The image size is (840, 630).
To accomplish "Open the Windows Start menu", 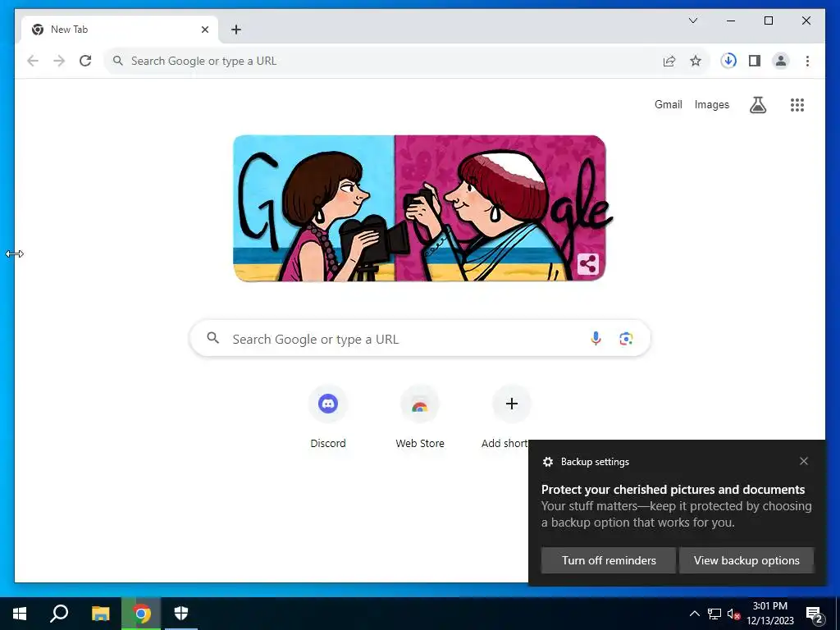I will [20, 614].
